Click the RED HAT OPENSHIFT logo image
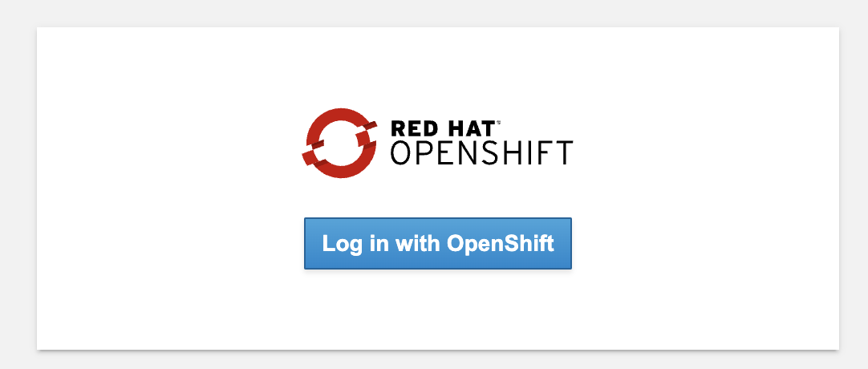The image size is (868, 369). [437, 143]
